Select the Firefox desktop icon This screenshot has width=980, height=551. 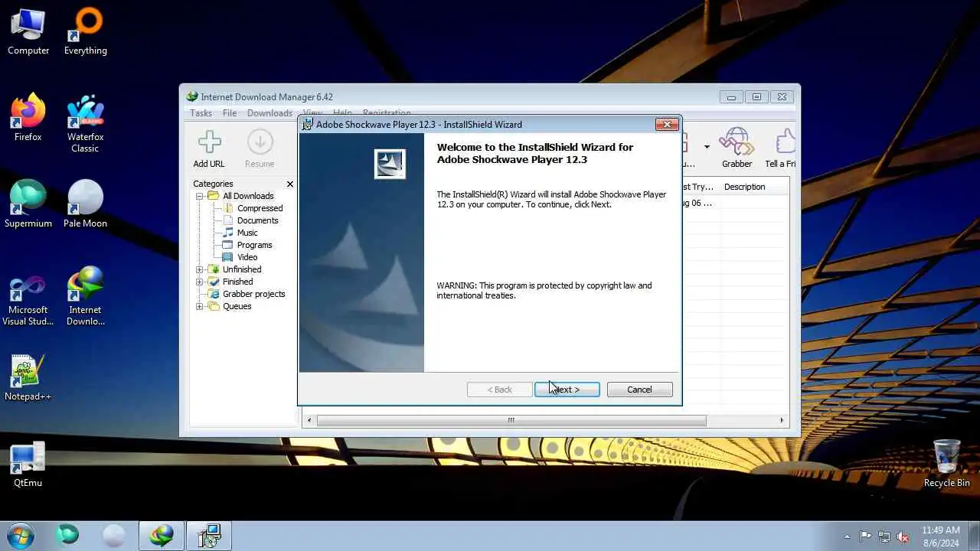(x=28, y=118)
